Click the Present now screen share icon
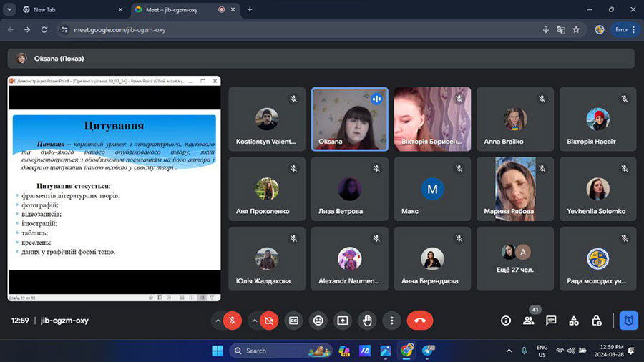Viewport: 644px width, 362px height. coord(343,321)
